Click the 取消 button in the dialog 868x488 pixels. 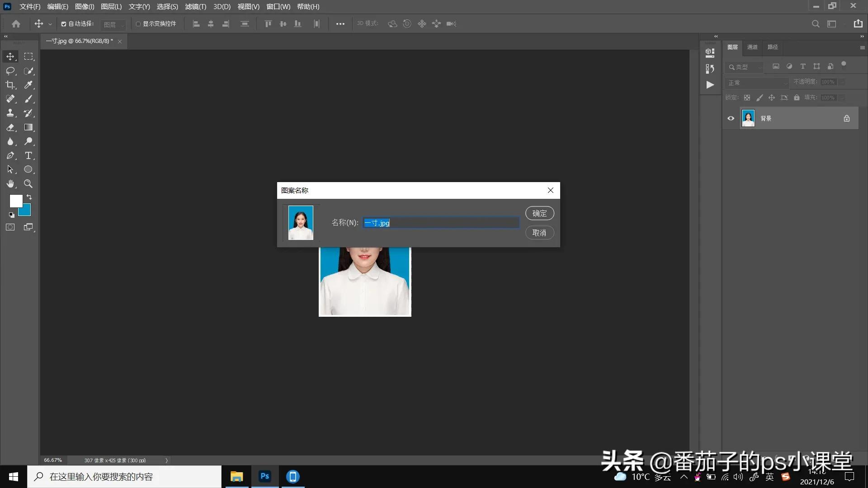(540, 233)
